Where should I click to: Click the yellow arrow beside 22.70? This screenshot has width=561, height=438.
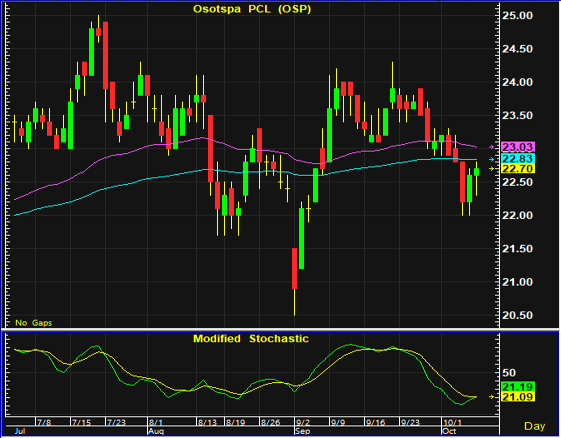click(492, 169)
